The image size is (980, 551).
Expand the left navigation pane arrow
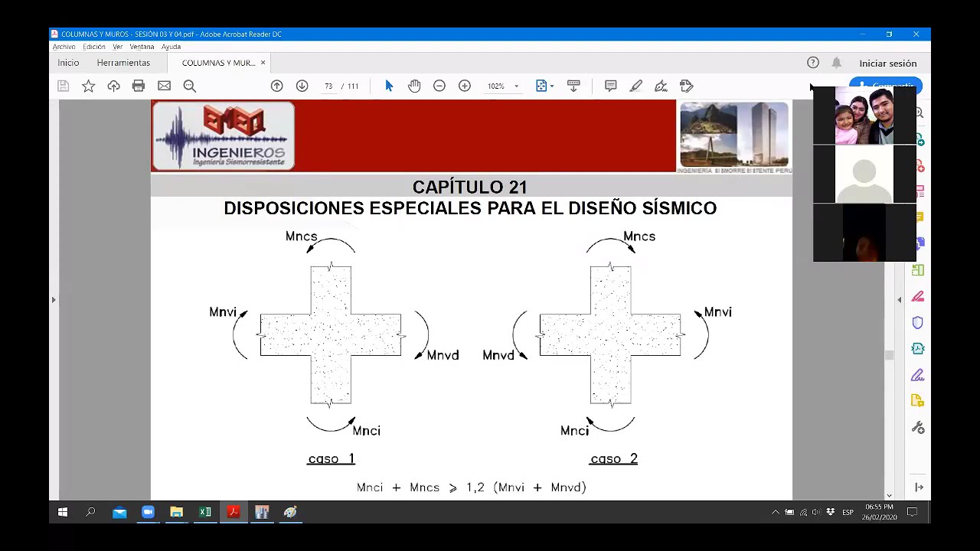(54, 299)
